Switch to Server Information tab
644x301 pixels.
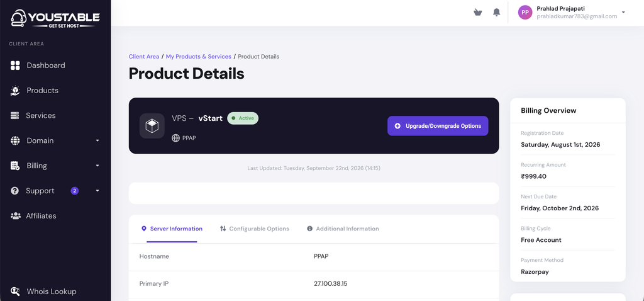172,229
